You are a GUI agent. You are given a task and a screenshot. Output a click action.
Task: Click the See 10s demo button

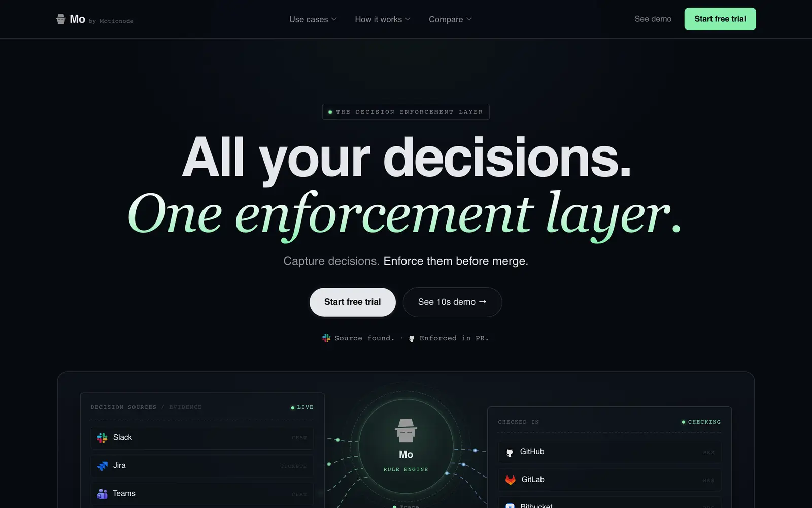(452, 302)
